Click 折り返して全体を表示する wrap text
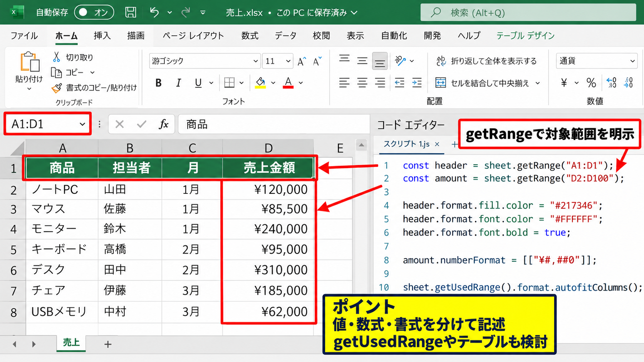The width and height of the screenshot is (644, 362). [486, 61]
